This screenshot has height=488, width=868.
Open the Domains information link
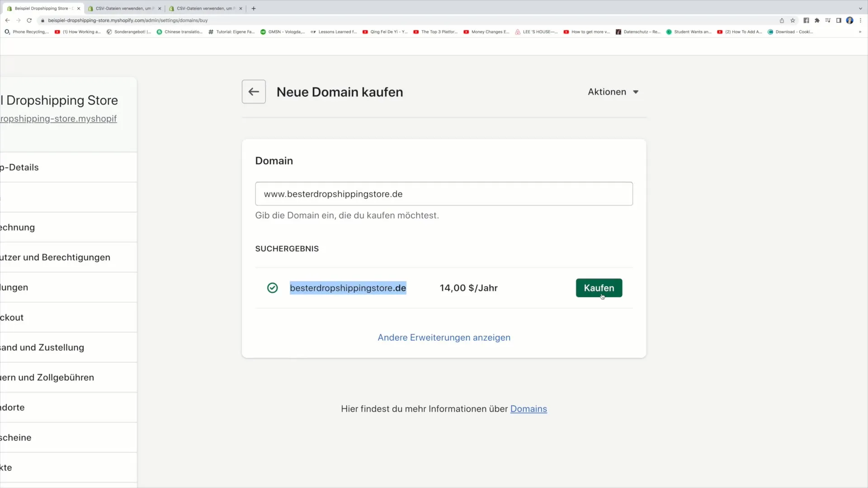(528, 409)
